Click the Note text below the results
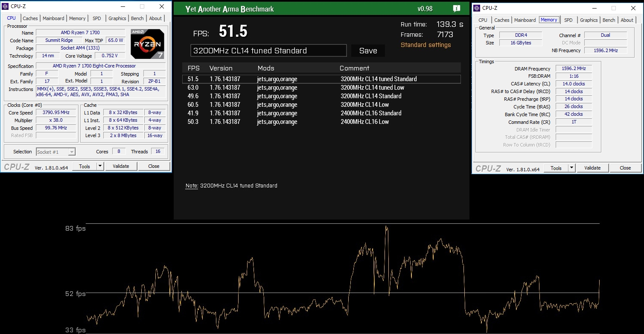Screen dimensions: 644x334 click(231, 186)
